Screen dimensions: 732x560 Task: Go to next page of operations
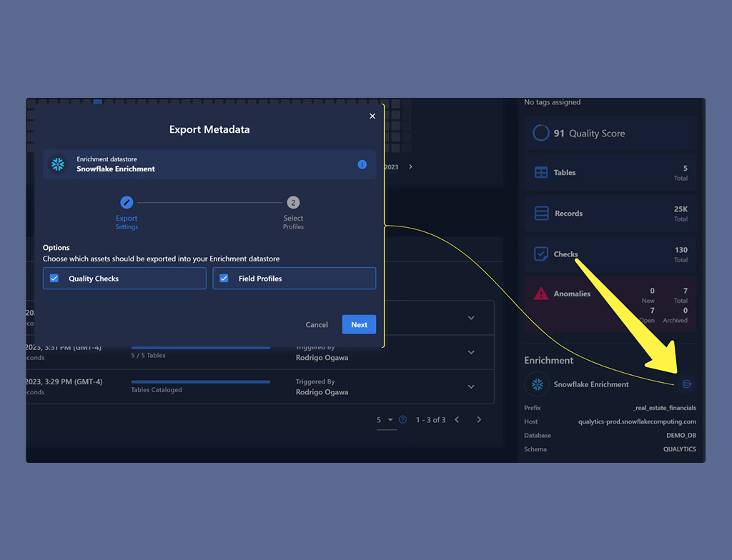pyautogui.click(x=479, y=419)
